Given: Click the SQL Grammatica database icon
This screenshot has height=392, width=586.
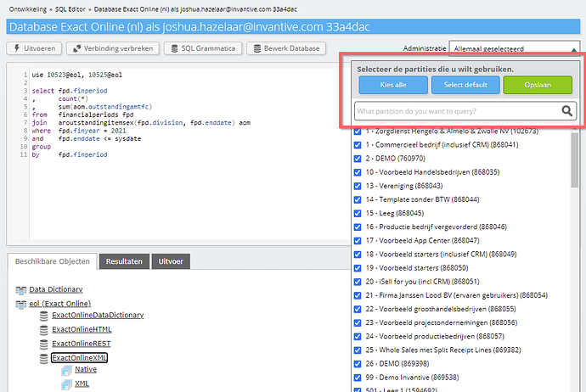Looking at the screenshot, I should [x=174, y=48].
